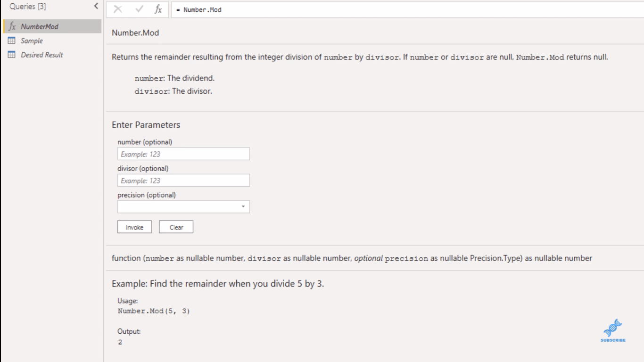Click the Number.Mod title heading
The image size is (644, 362).
tap(135, 33)
